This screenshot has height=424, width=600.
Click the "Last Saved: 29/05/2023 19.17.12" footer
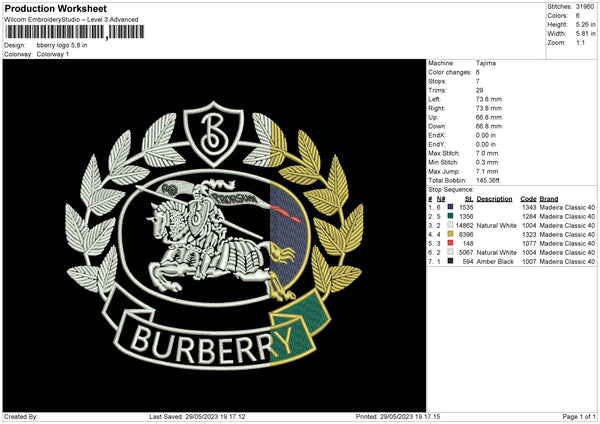tap(197, 417)
